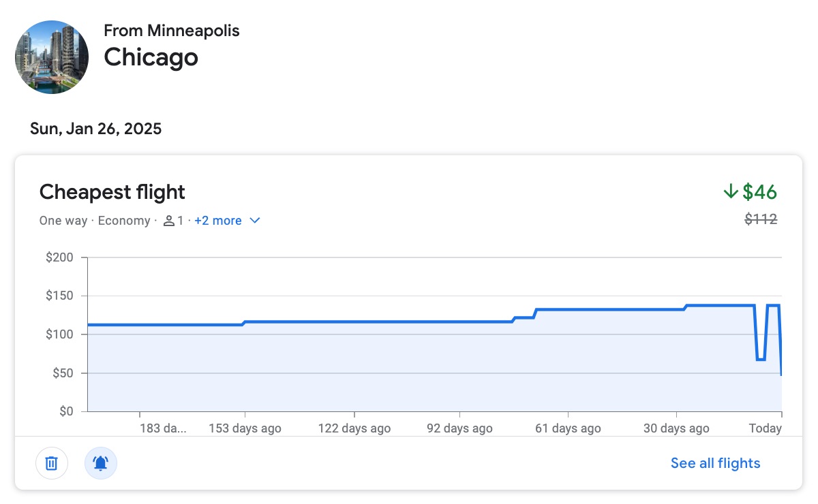Click the passenger count showing 1
The image size is (818, 504).
pyautogui.click(x=179, y=220)
